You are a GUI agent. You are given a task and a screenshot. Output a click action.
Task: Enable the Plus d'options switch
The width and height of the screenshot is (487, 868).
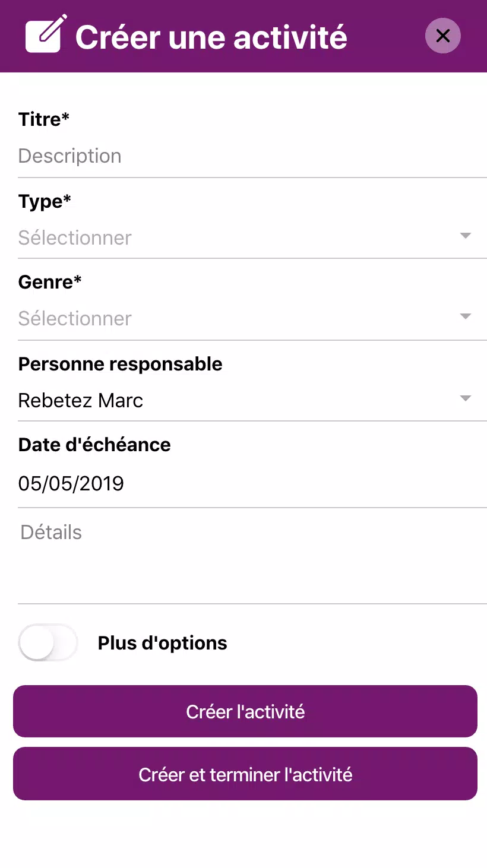coord(48,642)
